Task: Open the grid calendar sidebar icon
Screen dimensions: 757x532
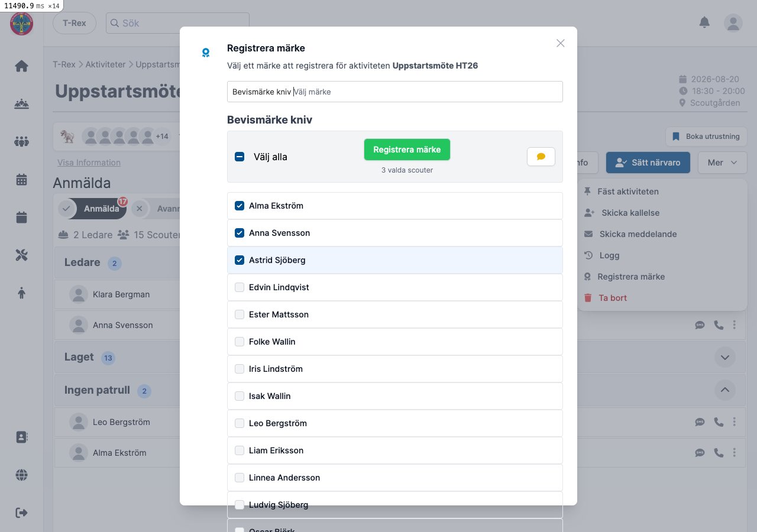Action: [x=22, y=180]
